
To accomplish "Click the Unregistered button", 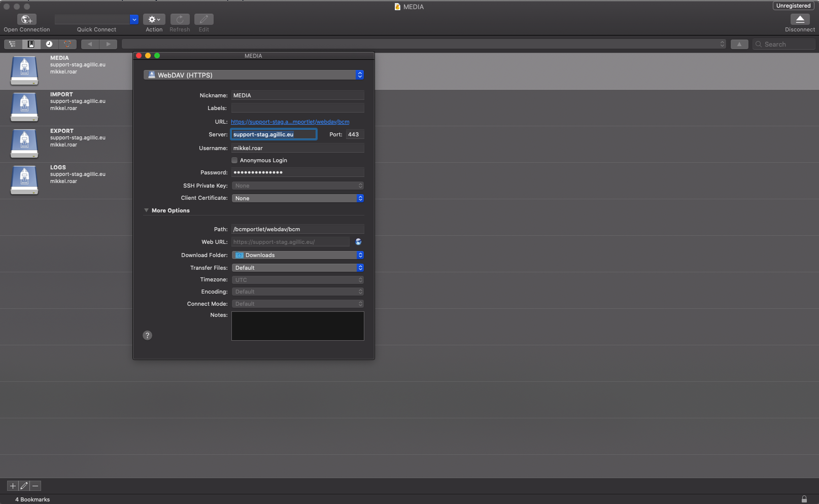I will 793,6.
